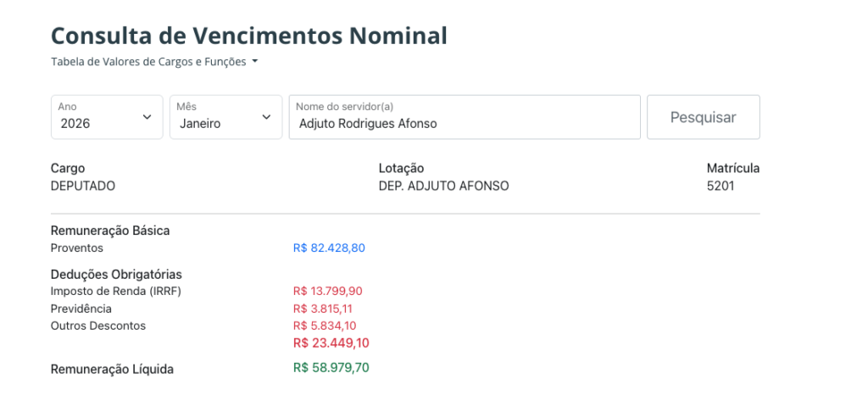
Task: Click the IRRF amount R$ 13.799,90
Action: (x=327, y=292)
